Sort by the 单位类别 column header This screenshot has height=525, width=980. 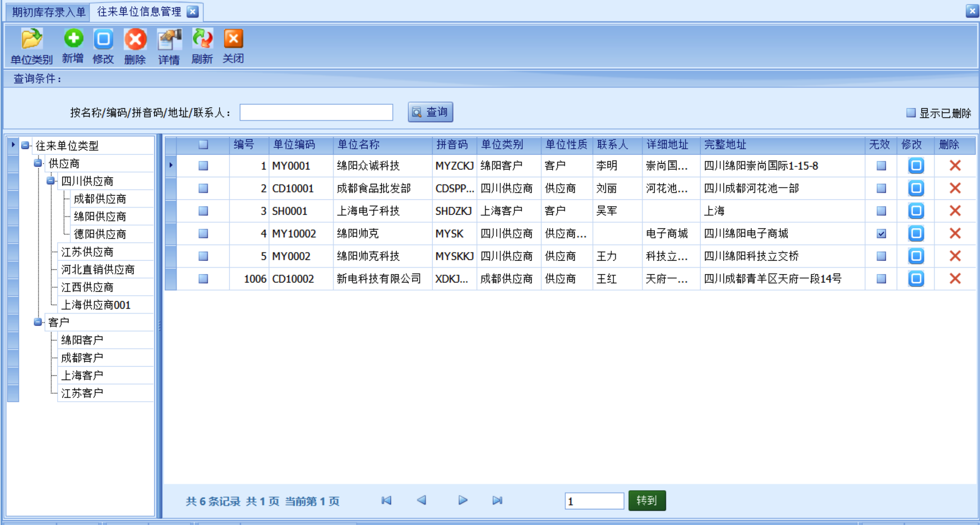[x=509, y=145]
